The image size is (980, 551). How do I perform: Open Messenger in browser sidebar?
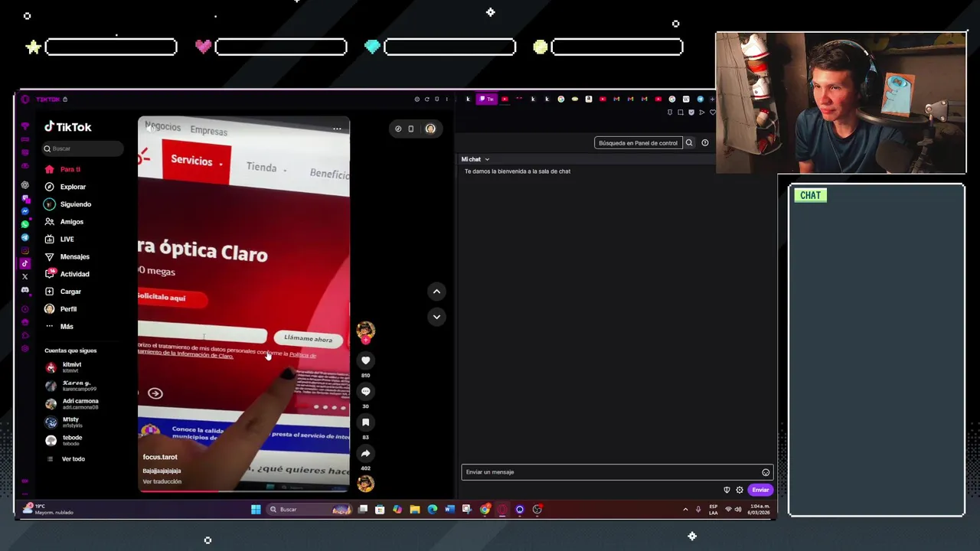pyautogui.click(x=24, y=211)
